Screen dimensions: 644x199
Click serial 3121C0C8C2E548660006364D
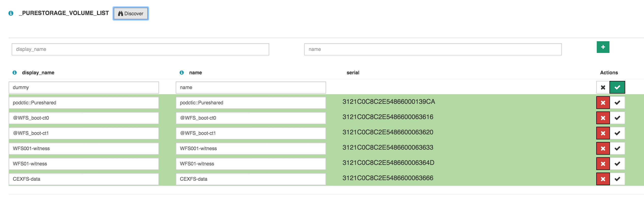click(x=388, y=163)
